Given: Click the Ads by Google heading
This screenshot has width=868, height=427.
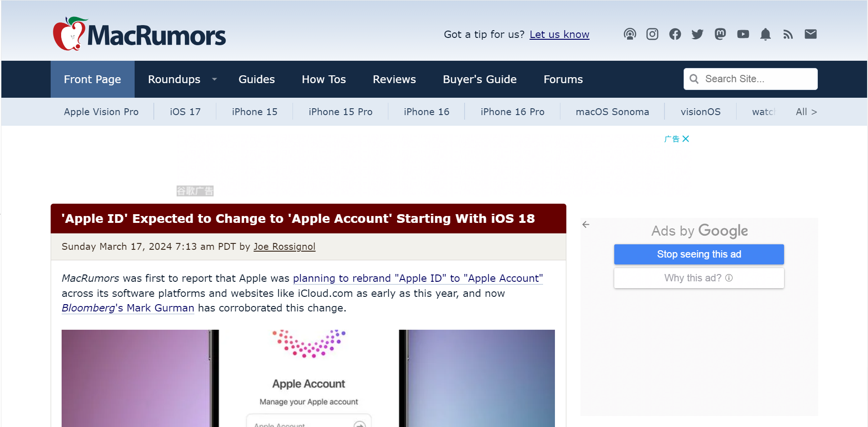Looking at the screenshot, I should point(699,231).
